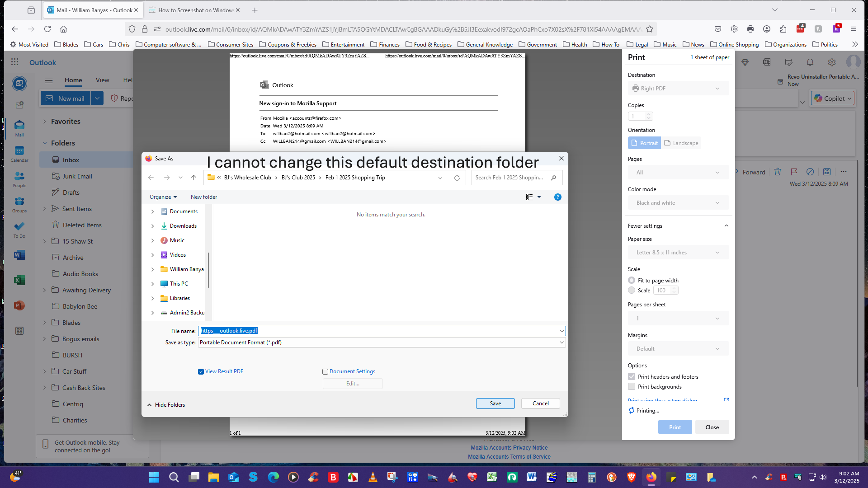Open the Inbox folder
This screenshot has height=488, width=868.
(x=86, y=160)
